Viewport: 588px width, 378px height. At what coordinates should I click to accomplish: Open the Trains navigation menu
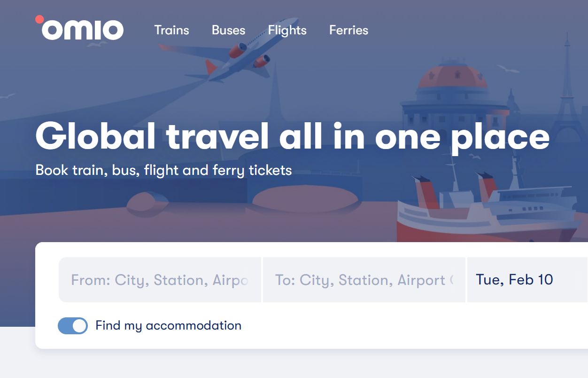click(x=171, y=30)
